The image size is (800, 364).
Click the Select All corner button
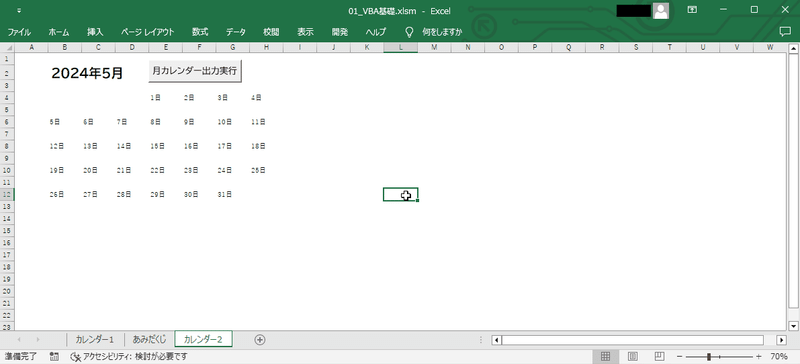click(x=7, y=47)
